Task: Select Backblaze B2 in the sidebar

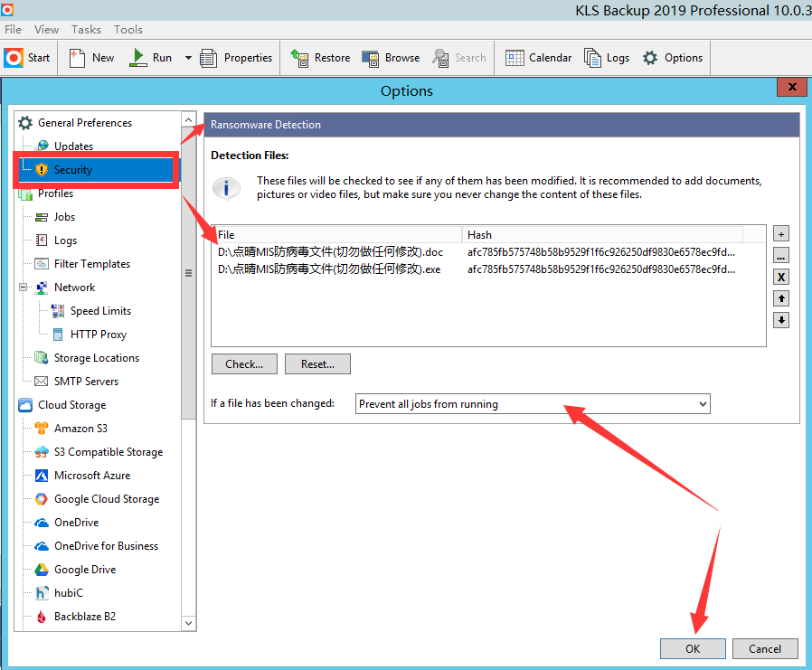Action: (84, 617)
